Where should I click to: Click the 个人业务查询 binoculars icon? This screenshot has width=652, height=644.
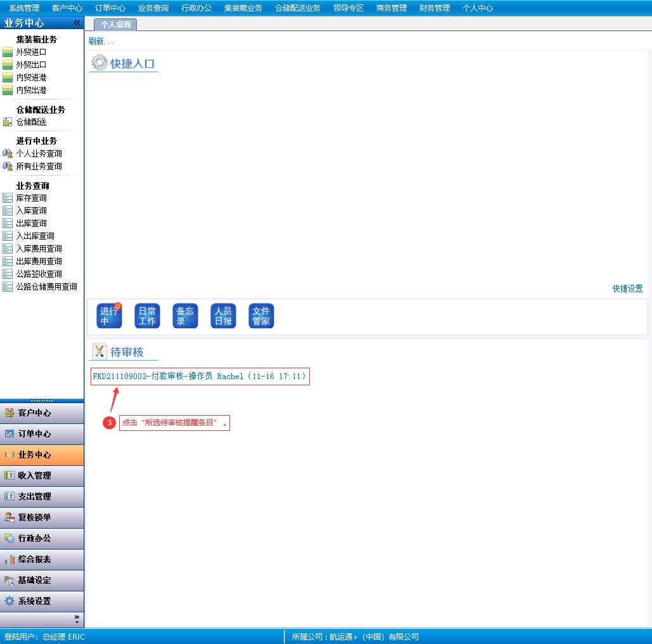click(8, 153)
